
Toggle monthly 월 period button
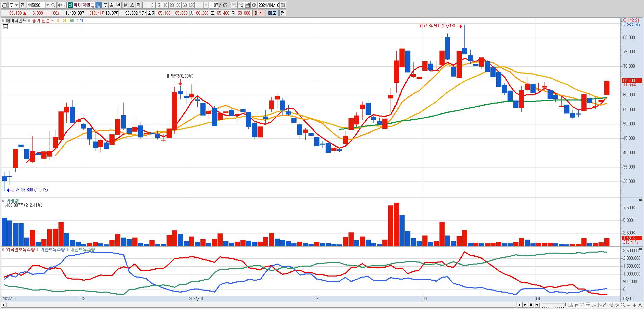111,5
